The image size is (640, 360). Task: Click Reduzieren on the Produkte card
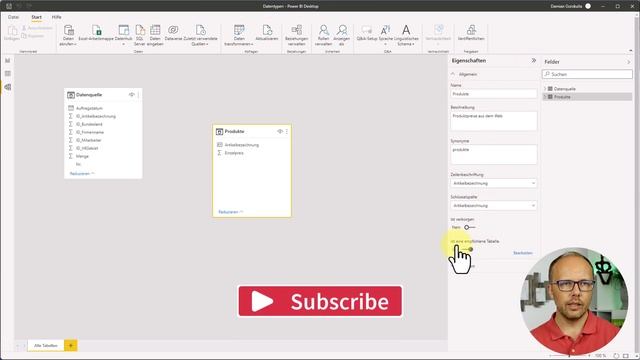231,212
